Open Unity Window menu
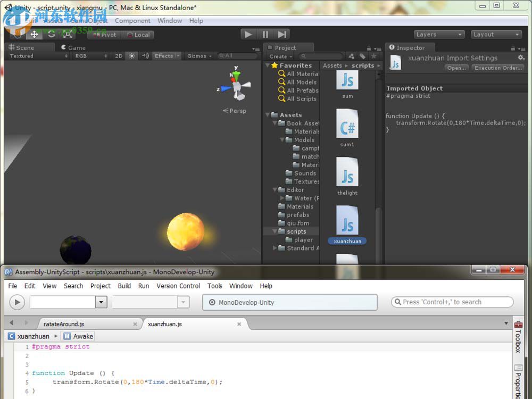Viewport: 532px width, 399px height. click(170, 21)
